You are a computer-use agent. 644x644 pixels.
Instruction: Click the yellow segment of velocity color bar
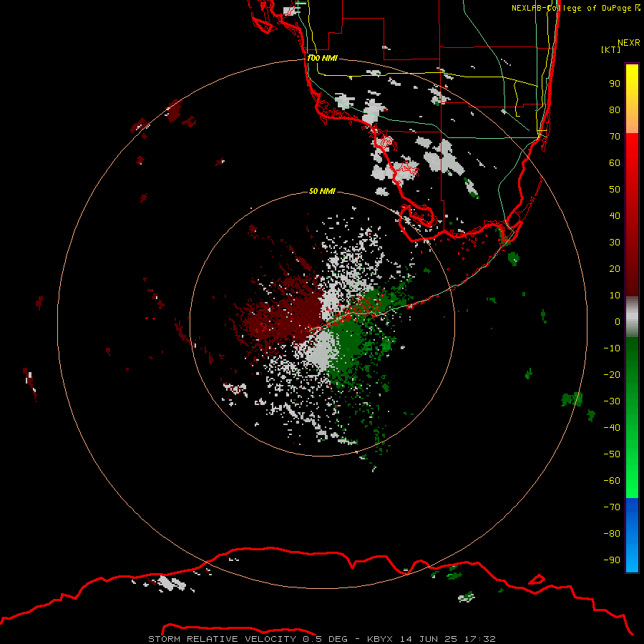click(x=632, y=98)
